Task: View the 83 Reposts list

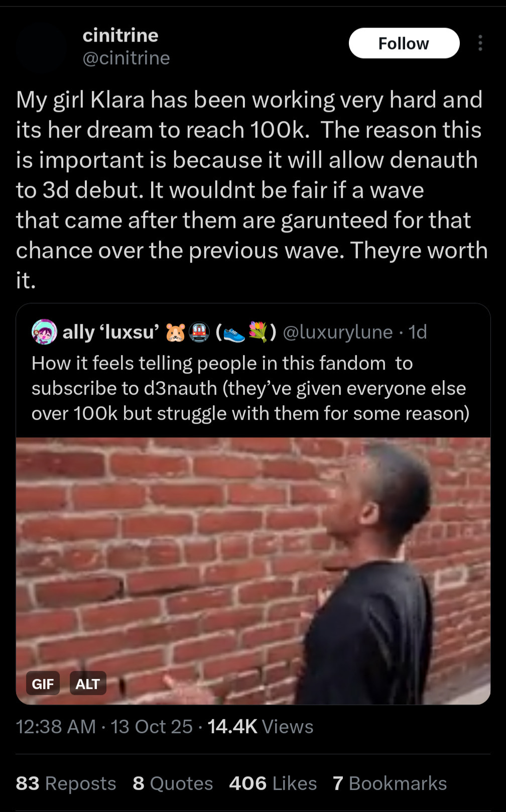Action: (x=66, y=783)
